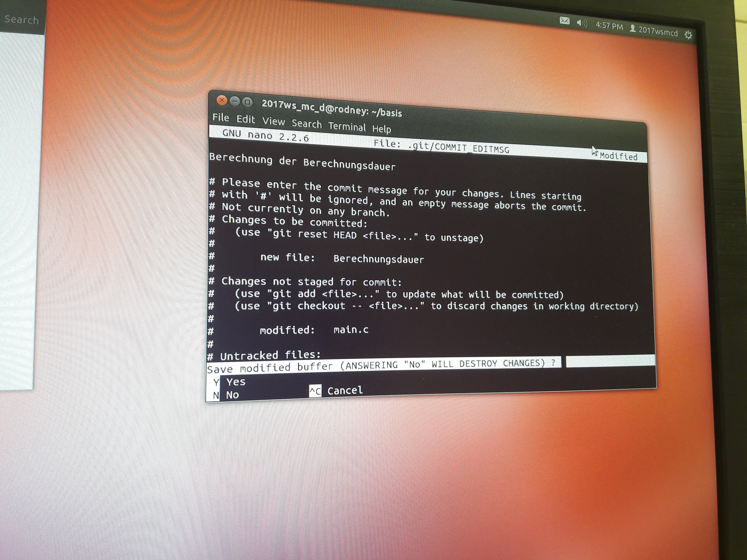Screen dimensions: 747x560
Task: Click the mail envelope indicator icon
Action: tap(564, 21)
